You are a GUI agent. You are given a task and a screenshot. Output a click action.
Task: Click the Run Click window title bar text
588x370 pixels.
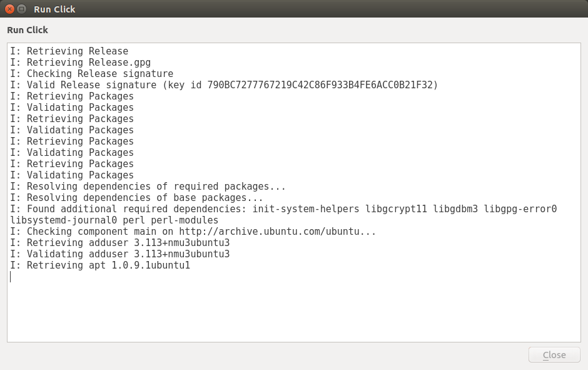click(x=54, y=9)
